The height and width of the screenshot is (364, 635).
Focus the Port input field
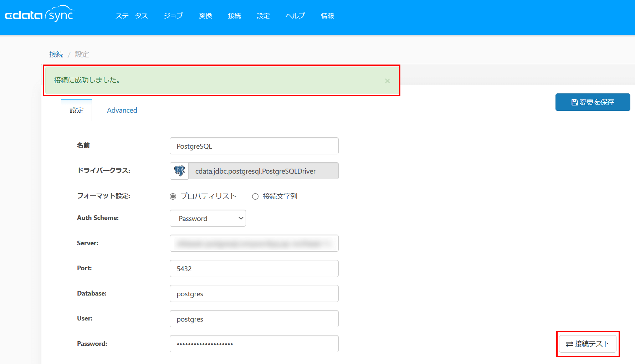[x=254, y=268]
